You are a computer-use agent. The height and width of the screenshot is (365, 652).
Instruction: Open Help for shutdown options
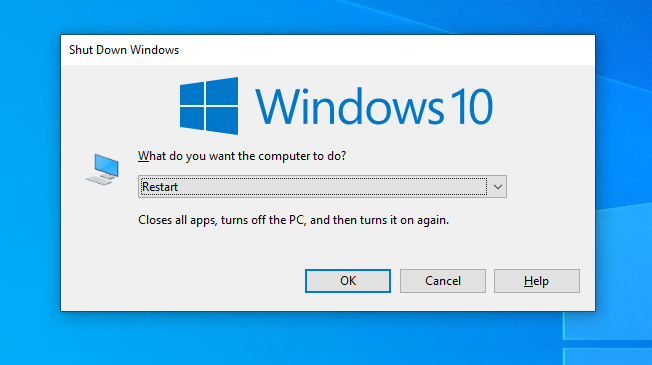tap(536, 281)
